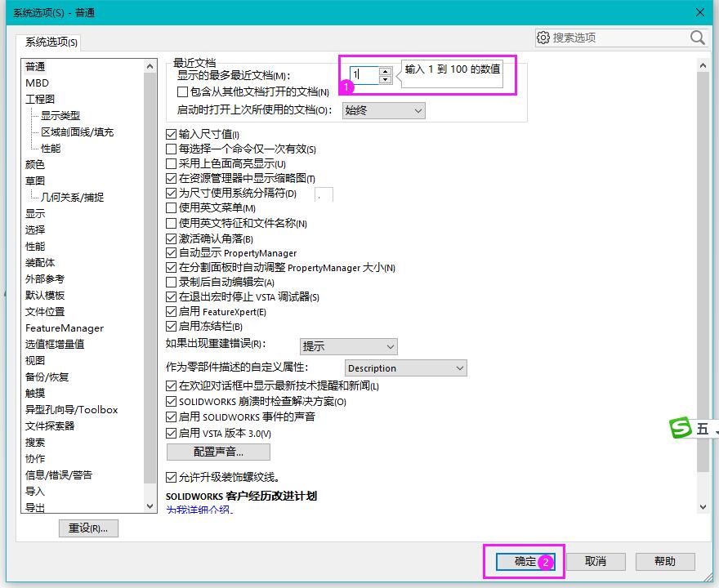Increase recent documents count with up arrow
This screenshot has width=719, height=588.
tap(386, 72)
